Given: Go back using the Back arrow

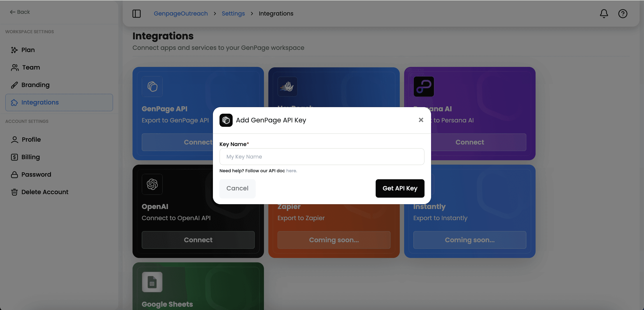Looking at the screenshot, I should click(x=20, y=12).
